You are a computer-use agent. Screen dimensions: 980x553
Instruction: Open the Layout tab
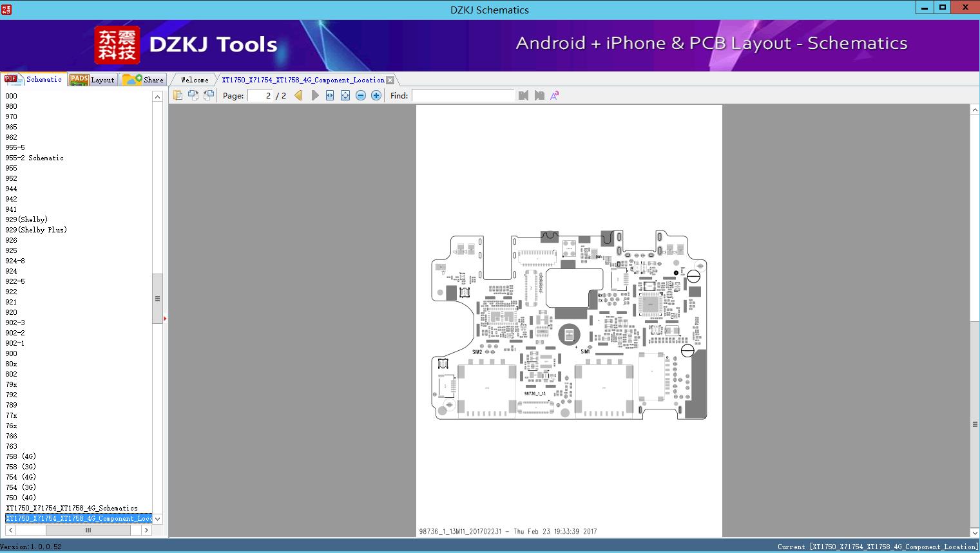point(93,80)
